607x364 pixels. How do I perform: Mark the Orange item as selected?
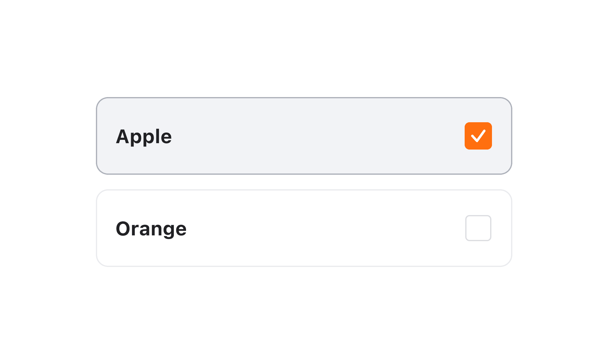point(478,228)
